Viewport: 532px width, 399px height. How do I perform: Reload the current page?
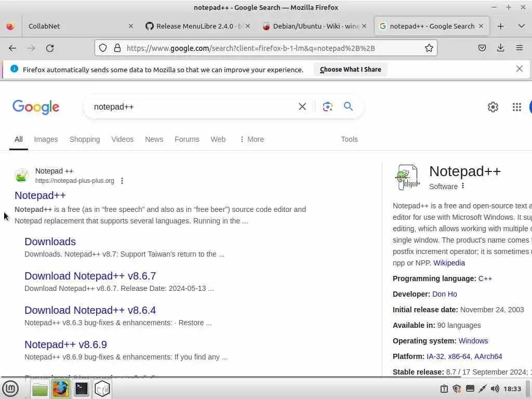(x=50, y=48)
